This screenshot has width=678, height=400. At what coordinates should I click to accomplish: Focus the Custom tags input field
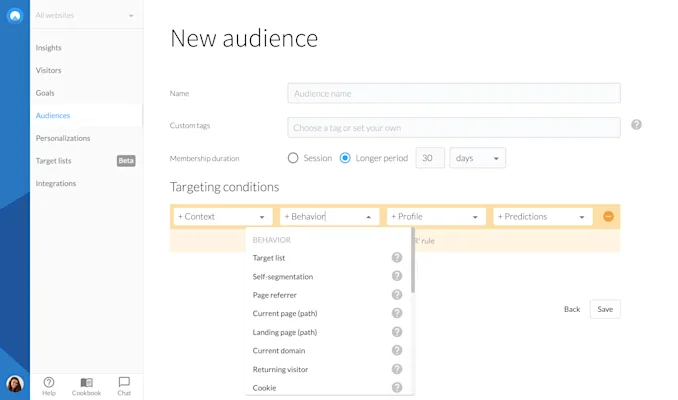[454, 128]
